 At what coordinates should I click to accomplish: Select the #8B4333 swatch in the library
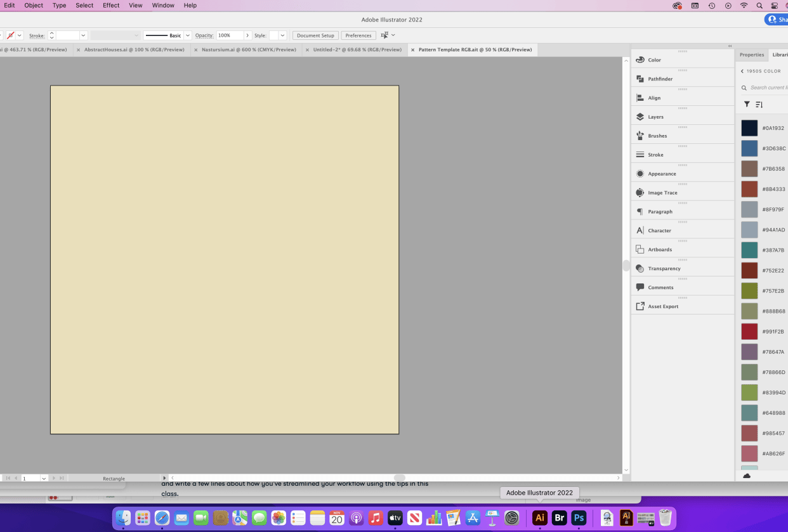[x=749, y=189]
